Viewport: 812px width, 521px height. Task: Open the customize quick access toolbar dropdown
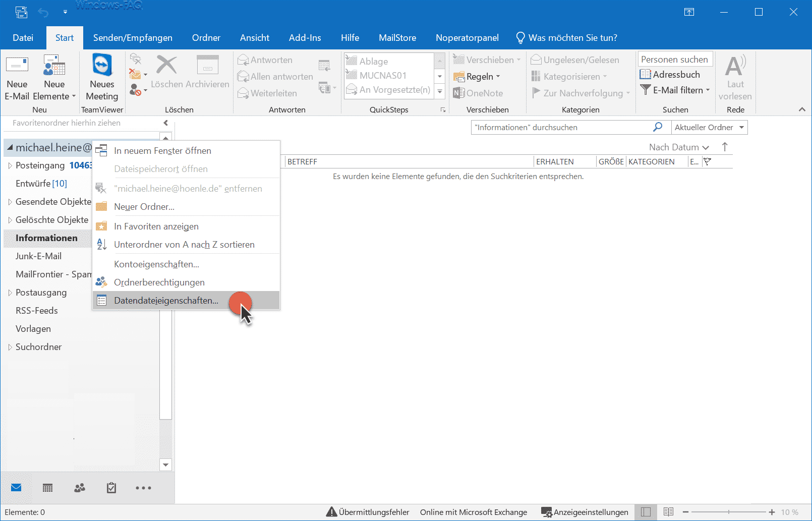click(65, 12)
